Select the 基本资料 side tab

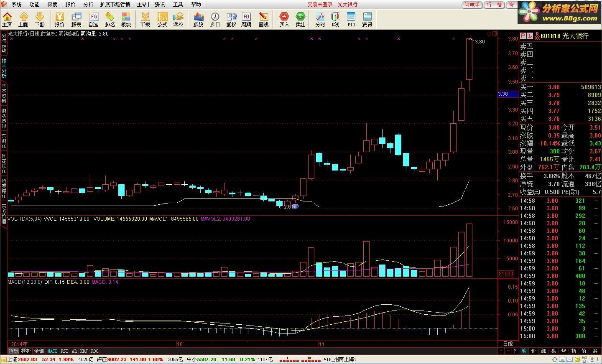[x=4, y=94]
